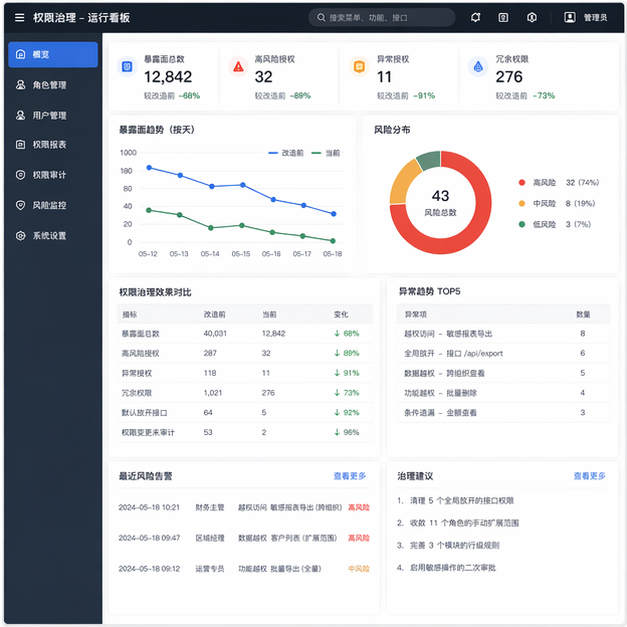The width and height of the screenshot is (627, 627).
Task: Click the down arrow beside 68% in table
Action: [x=337, y=333]
